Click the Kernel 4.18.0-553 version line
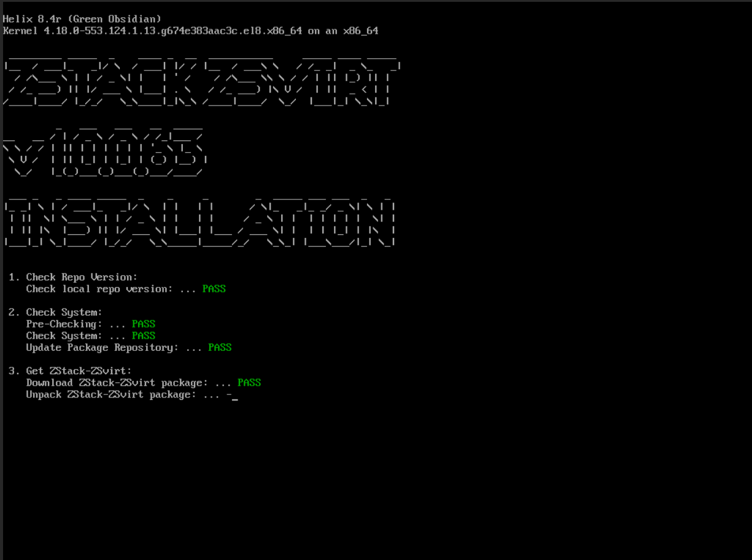This screenshot has height=560, width=752. point(190,31)
